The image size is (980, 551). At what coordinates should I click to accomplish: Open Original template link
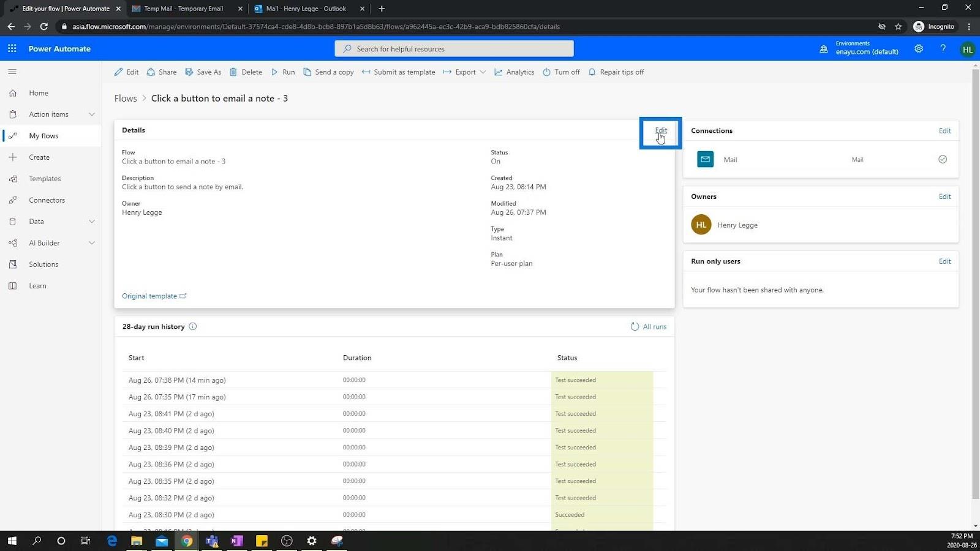tap(154, 296)
